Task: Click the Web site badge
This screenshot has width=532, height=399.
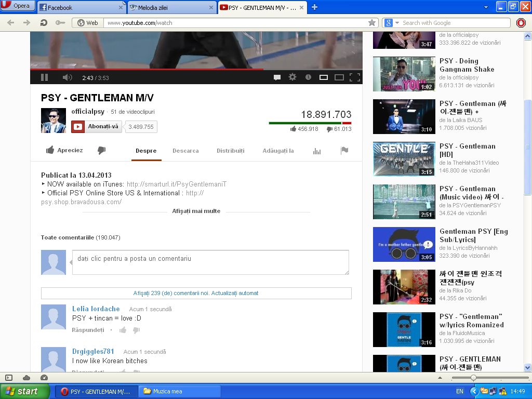Action: point(87,23)
